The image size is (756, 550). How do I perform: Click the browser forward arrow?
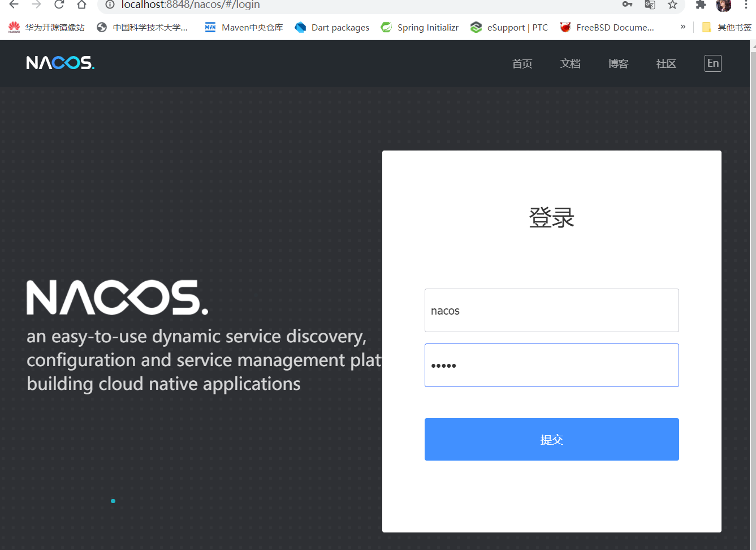coord(37,5)
